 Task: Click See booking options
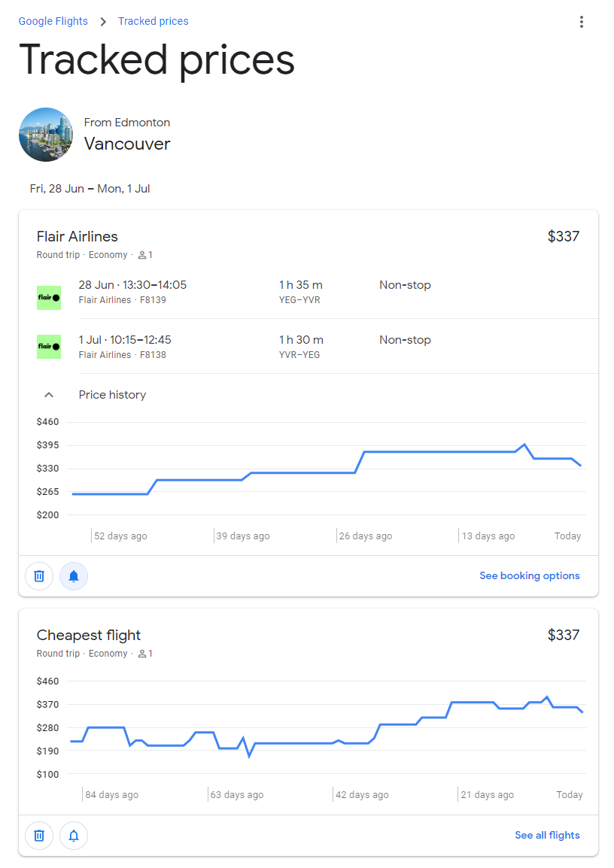[x=530, y=575]
